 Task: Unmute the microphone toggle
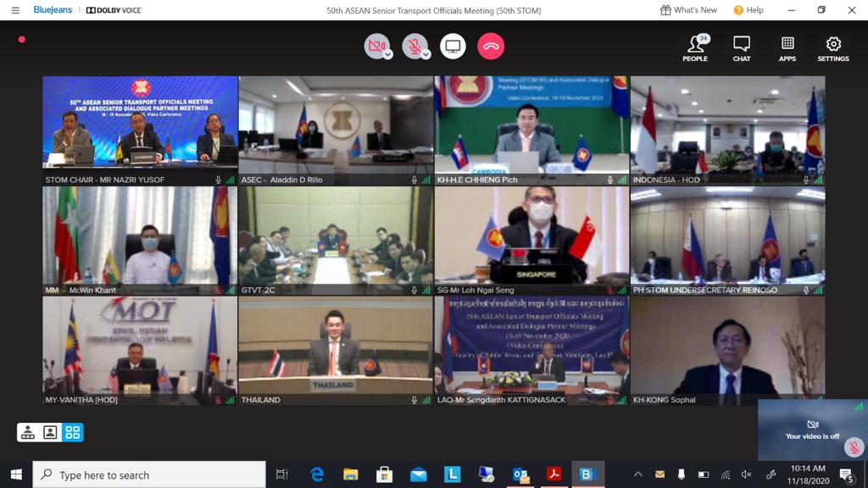pyautogui.click(x=414, y=46)
